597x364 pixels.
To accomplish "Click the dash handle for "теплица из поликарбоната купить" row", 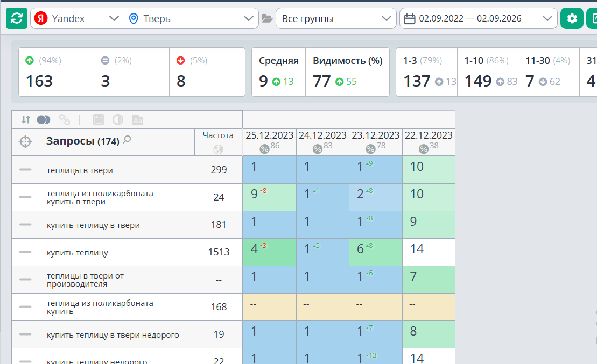I will click(x=25, y=306).
